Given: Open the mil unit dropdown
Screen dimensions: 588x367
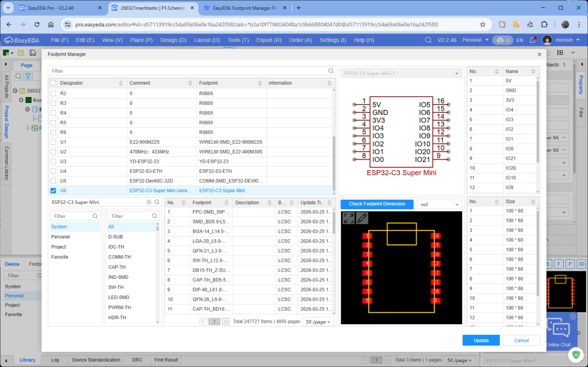Looking at the screenshot, I should (439, 204).
